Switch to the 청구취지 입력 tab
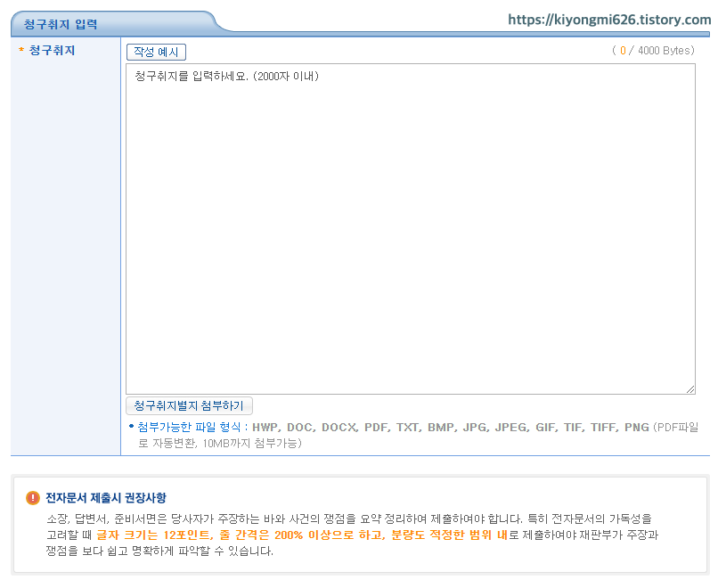This screenshot has height=588, width=718. 62,23
